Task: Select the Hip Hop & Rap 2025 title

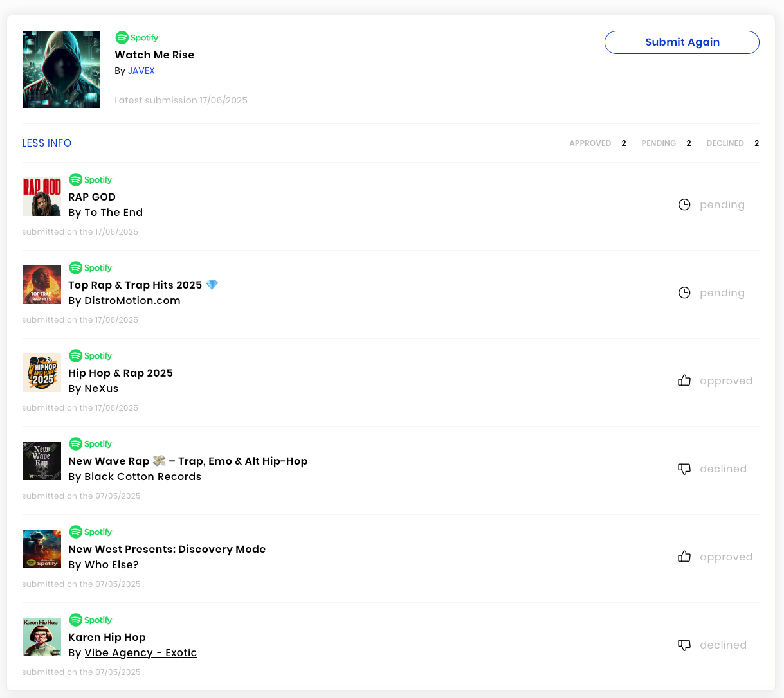Action: (x=120, y=373)
